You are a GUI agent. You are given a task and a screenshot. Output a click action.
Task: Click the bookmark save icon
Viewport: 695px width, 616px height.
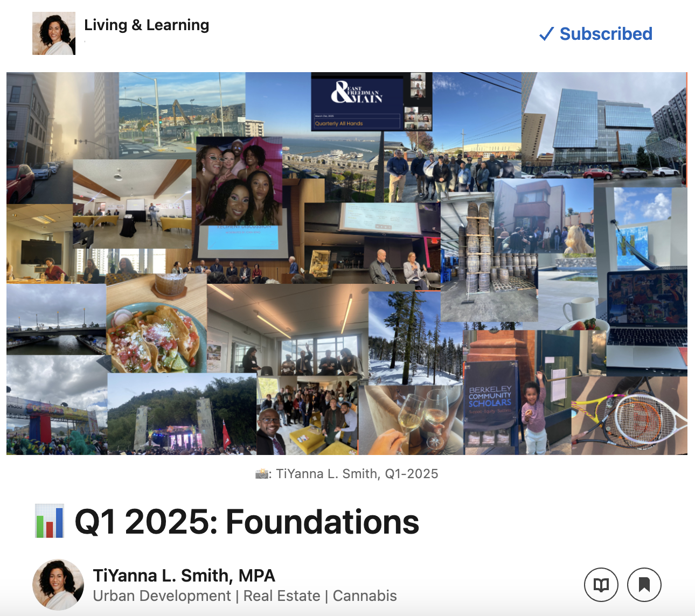point(644,585)
